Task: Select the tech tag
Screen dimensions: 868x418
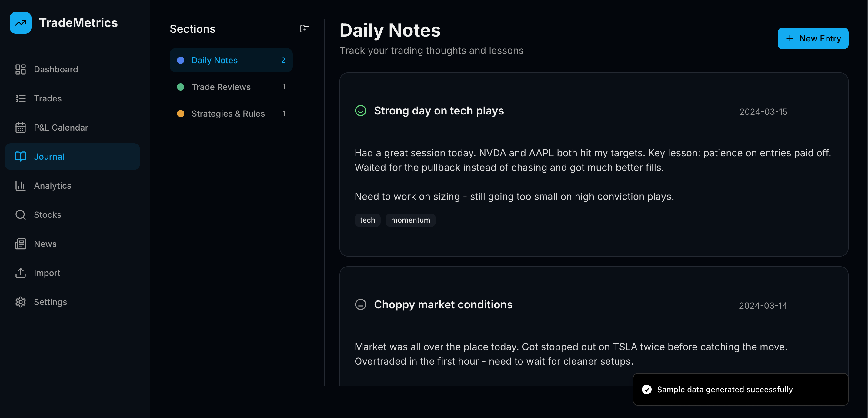Action: tap(367, 220)
